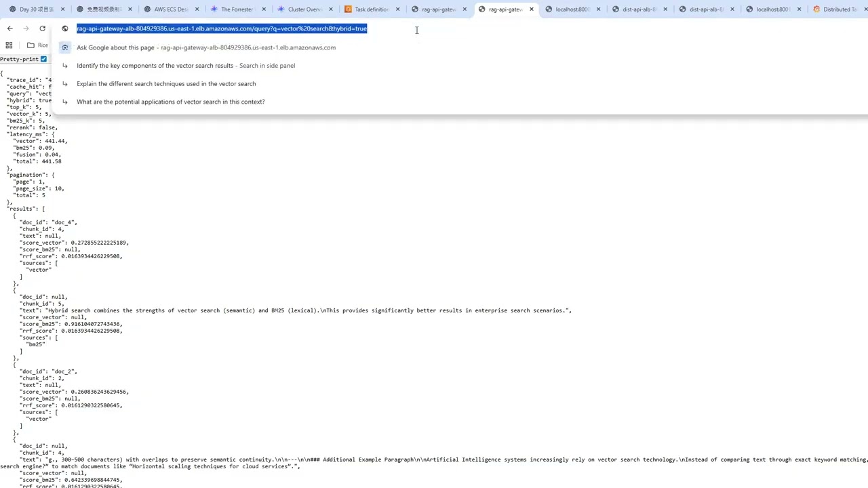Go back to the previous page

pyautogui.click(x=9, y=28)
